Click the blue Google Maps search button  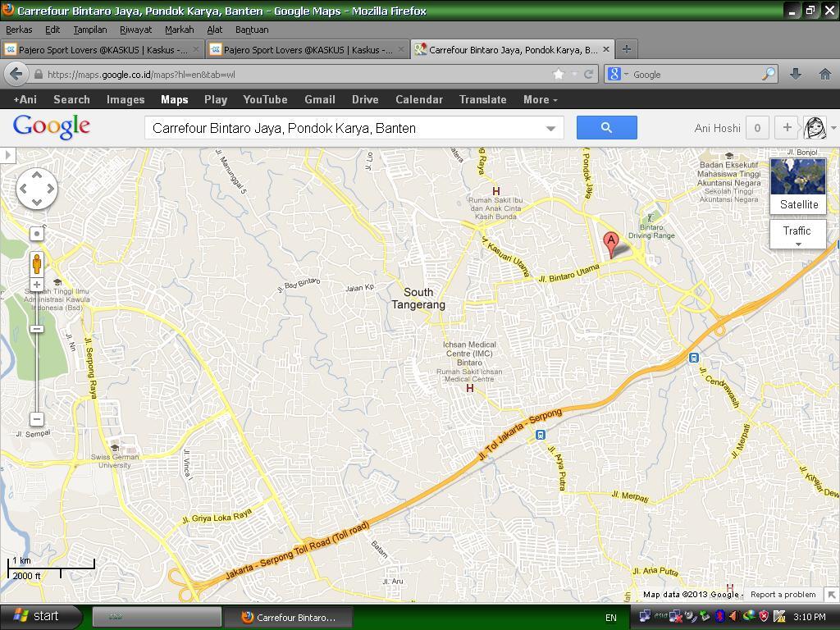click(x=606, y=127)
